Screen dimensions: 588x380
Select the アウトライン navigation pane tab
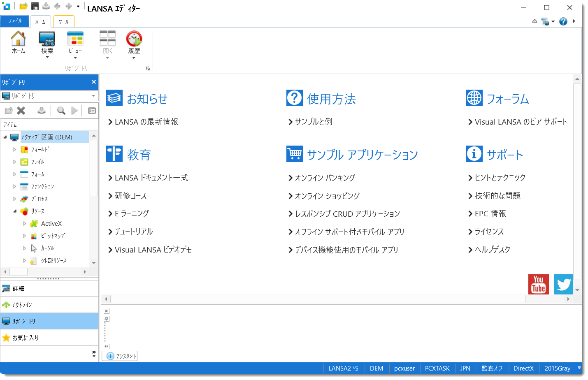pos(49,305)
